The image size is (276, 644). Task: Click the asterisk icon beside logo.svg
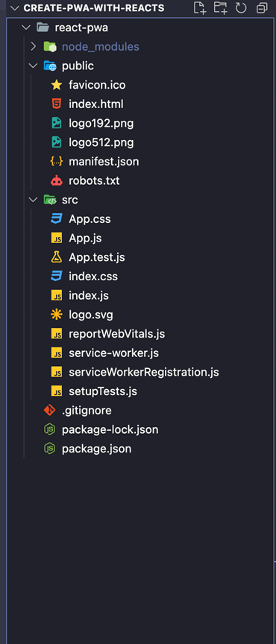coord(57,315)
